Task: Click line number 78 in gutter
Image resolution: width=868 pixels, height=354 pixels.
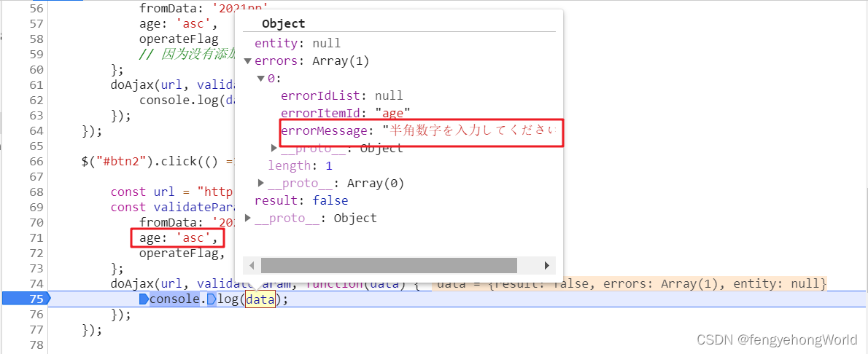Action: [36, 345]
